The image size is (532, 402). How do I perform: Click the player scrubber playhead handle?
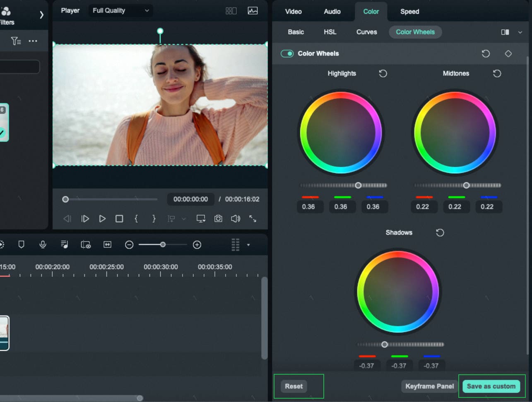[65, 199]
